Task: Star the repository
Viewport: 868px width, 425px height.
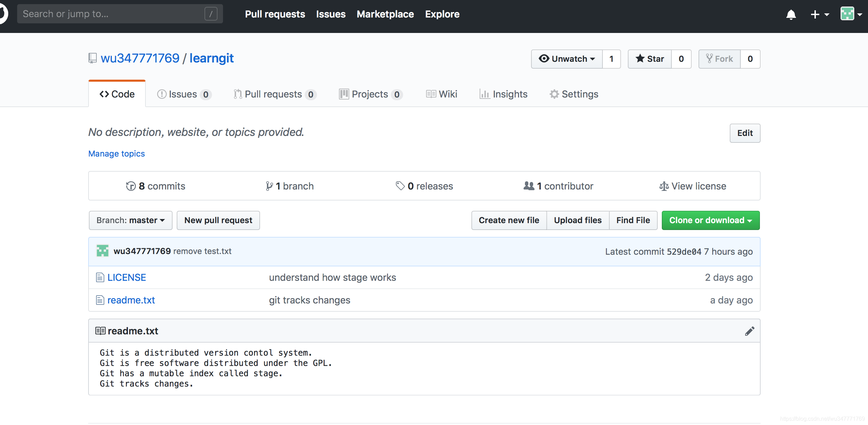Action: click(650, 59)
